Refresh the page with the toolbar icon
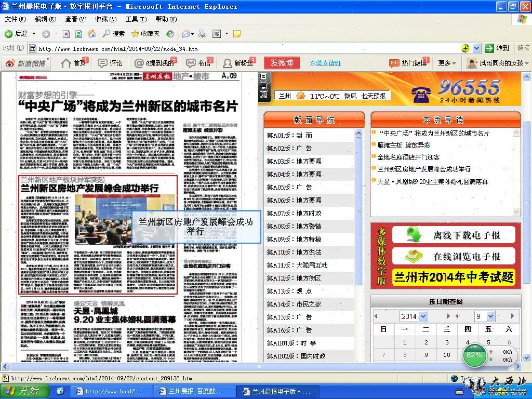 (x=78, y=34)
